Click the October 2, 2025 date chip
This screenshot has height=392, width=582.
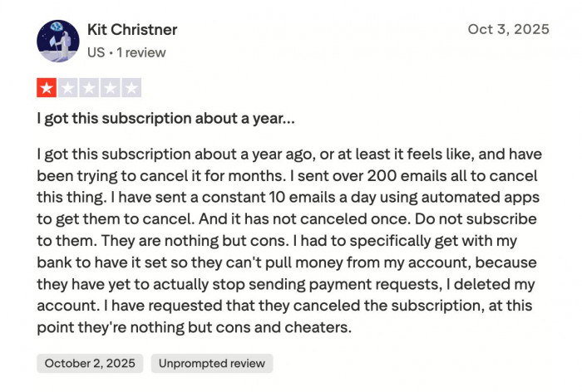(x=90, y=363)
